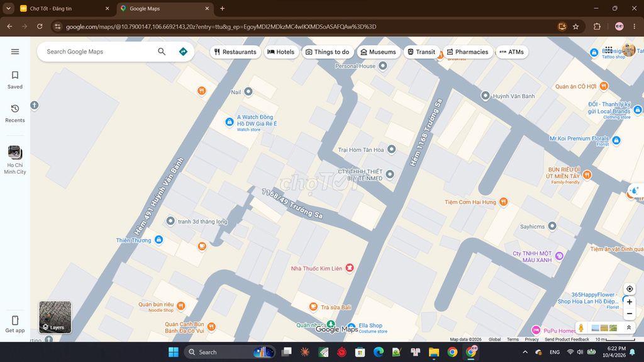View site information icon in address bar

coord(57,26)
